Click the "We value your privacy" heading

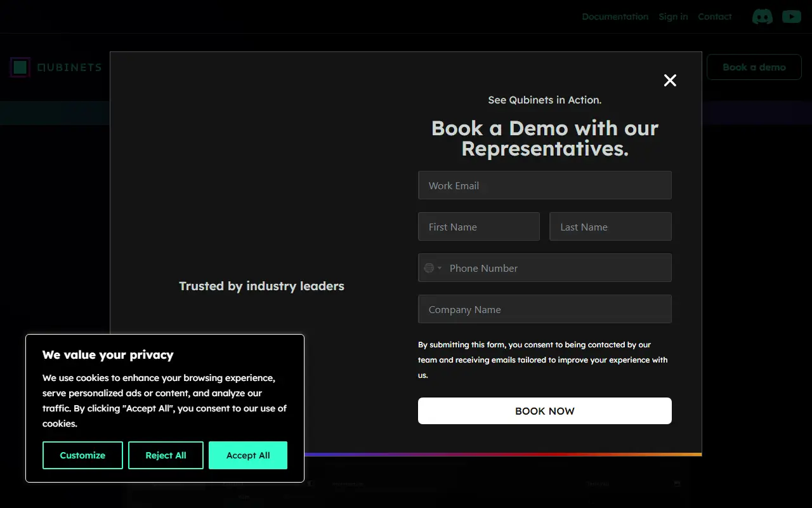108,355
